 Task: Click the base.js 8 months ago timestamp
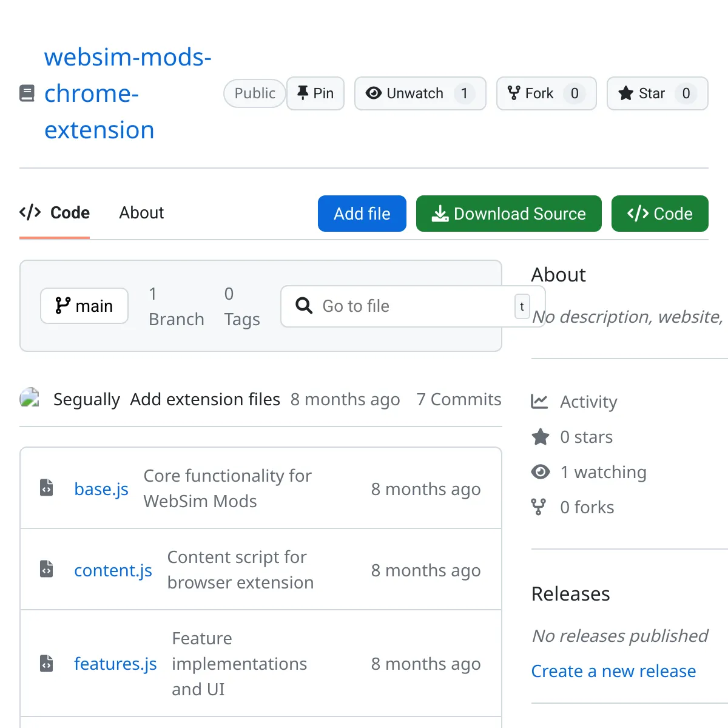coord(426,489)
